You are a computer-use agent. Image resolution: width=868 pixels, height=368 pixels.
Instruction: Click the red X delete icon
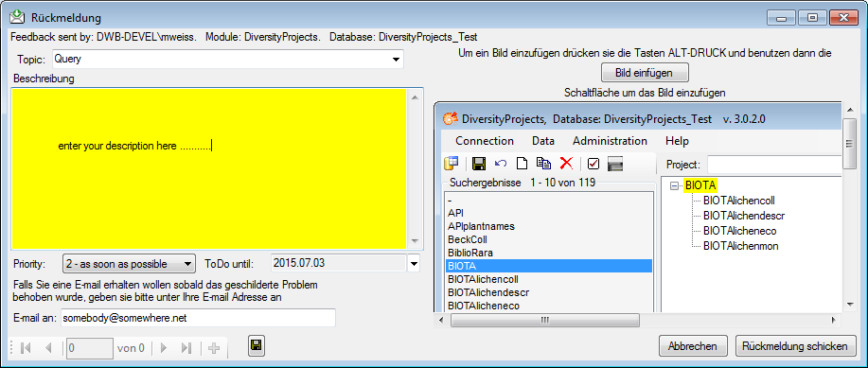(566, 164)
